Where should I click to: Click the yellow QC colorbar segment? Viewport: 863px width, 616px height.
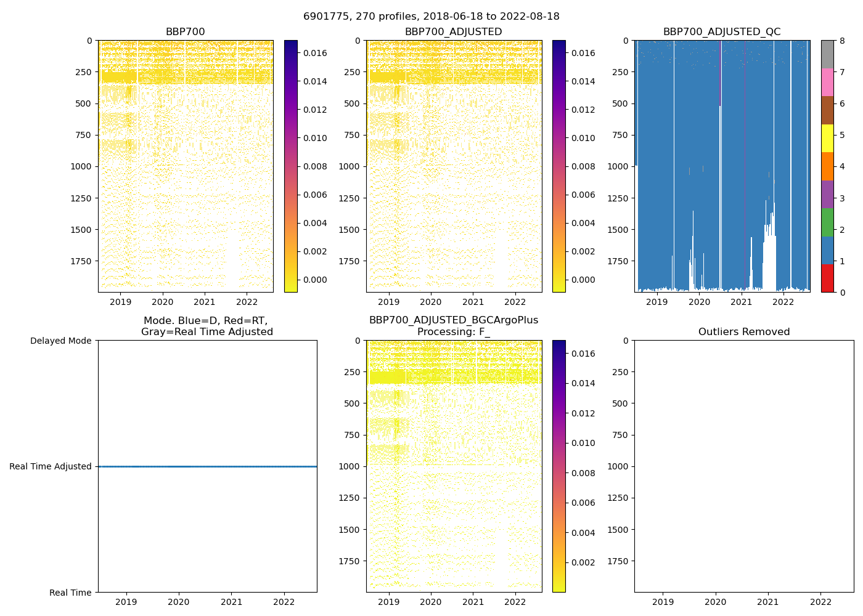827,138
